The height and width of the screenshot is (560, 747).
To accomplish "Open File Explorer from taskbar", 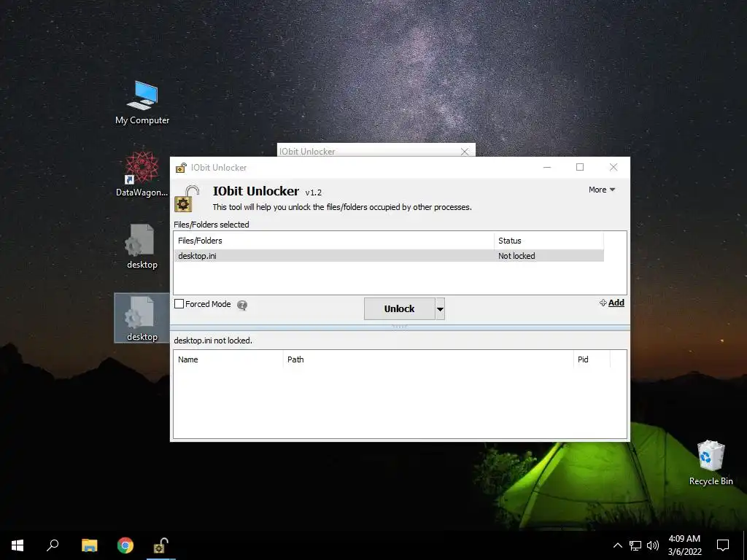I will pos(89,545).
